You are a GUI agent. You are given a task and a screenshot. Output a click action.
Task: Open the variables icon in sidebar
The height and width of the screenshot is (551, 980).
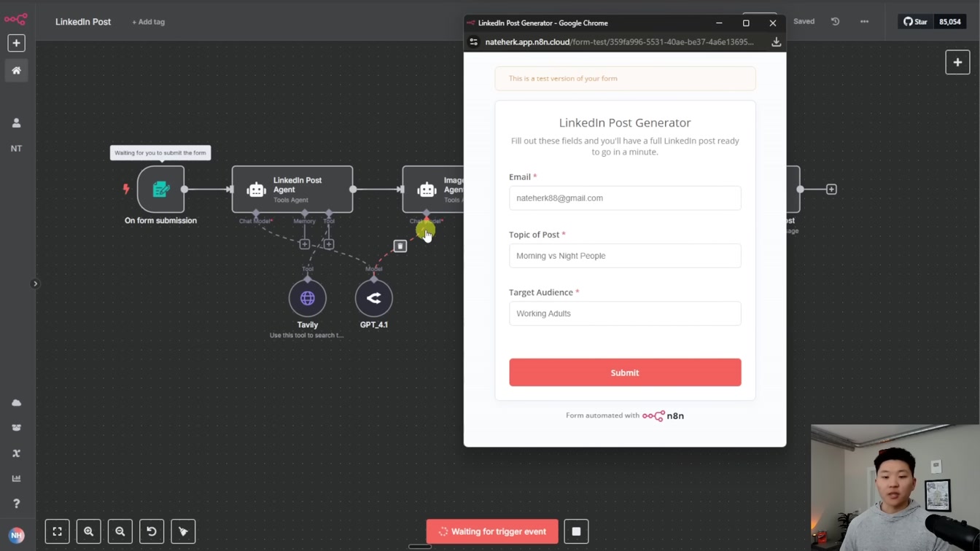(16, 453)
